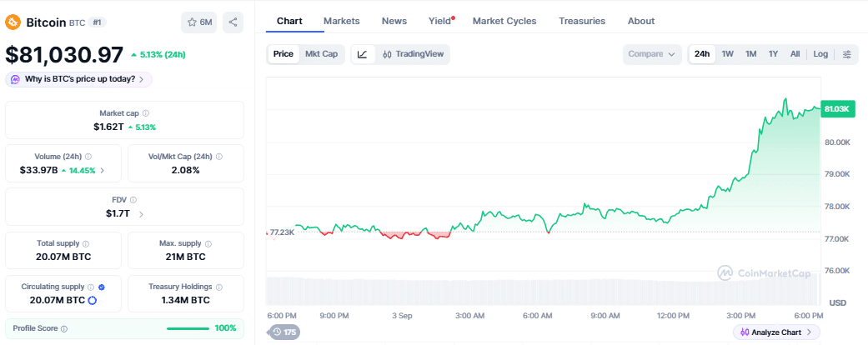Click Vol/Mkt Cap (24h) info icon
Screen dimensions: 868x345
point(219,157)
